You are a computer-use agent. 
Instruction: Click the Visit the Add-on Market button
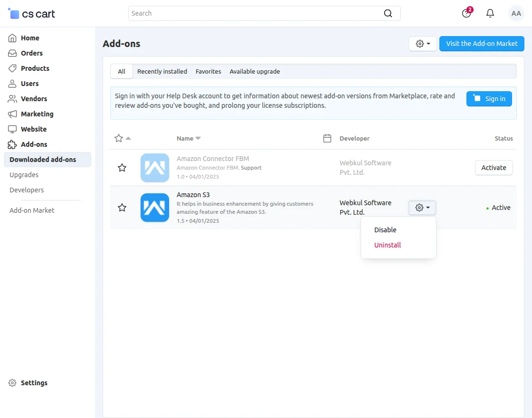tap(482, 44)
